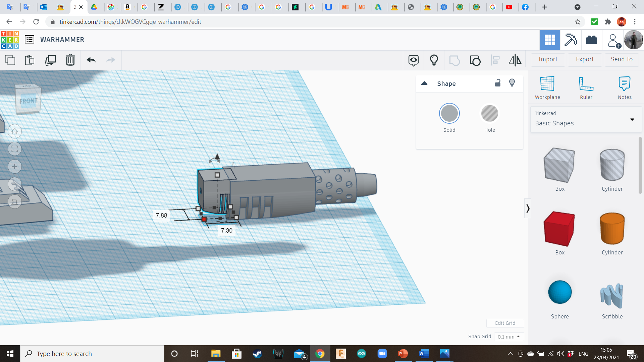
Task: Select the Workplane tool
Action: tap(547, 87)
